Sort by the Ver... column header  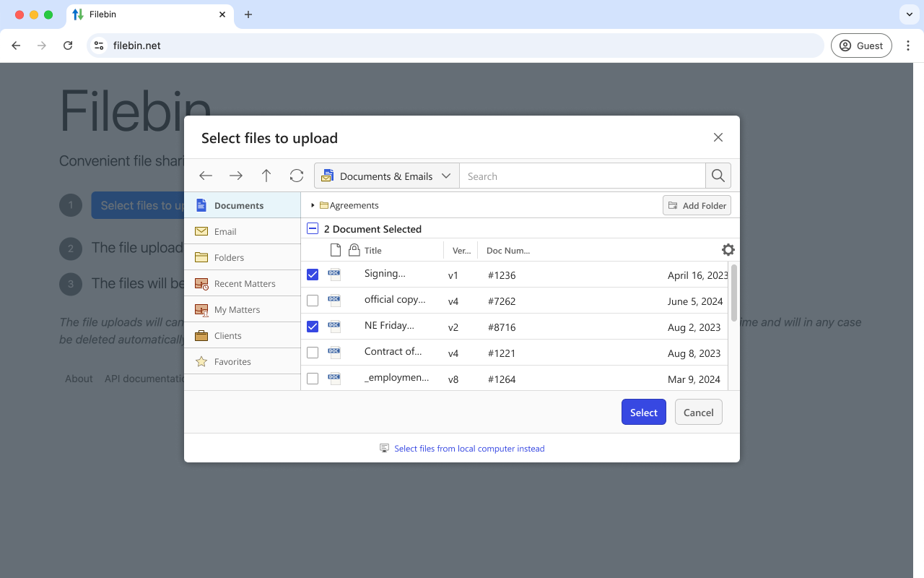pos(461,251)
